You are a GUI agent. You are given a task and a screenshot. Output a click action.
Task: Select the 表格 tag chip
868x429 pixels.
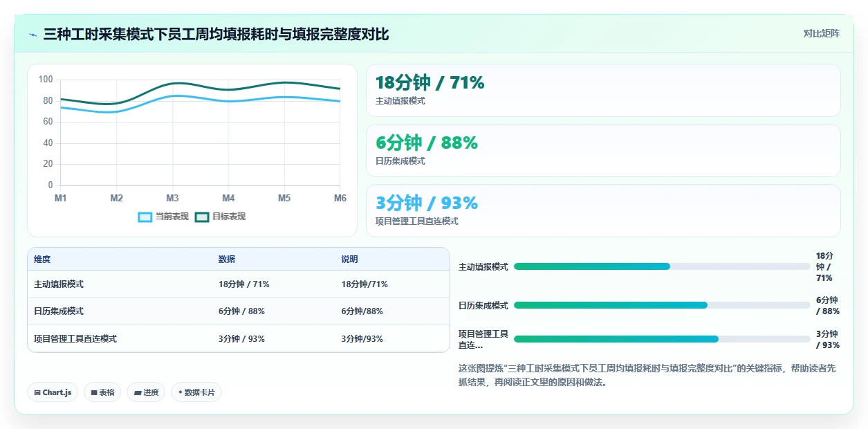pyautogui.click(x=102, y=392)
